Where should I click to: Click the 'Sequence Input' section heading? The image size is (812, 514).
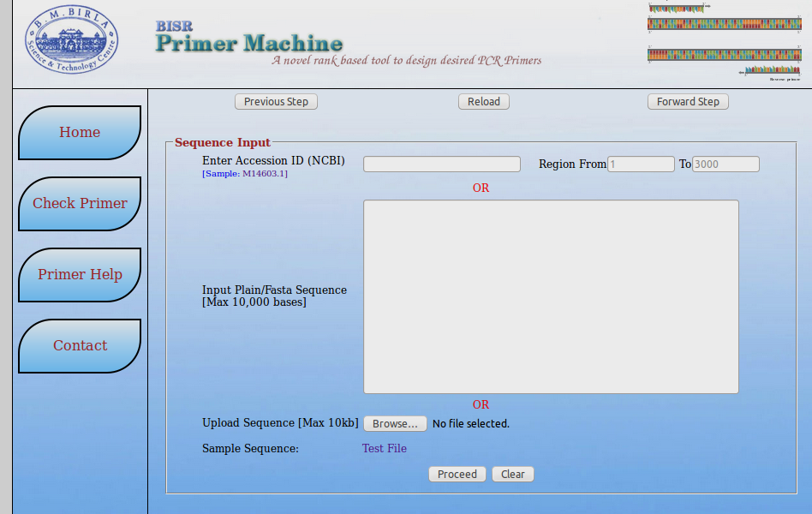(x=223, y=142)
